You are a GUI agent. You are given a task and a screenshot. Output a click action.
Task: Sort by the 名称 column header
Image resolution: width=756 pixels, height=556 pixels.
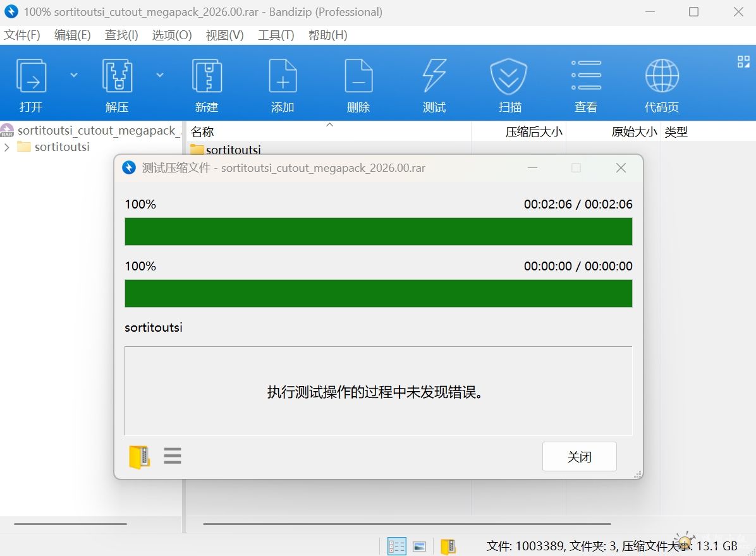tap(203, 132)
